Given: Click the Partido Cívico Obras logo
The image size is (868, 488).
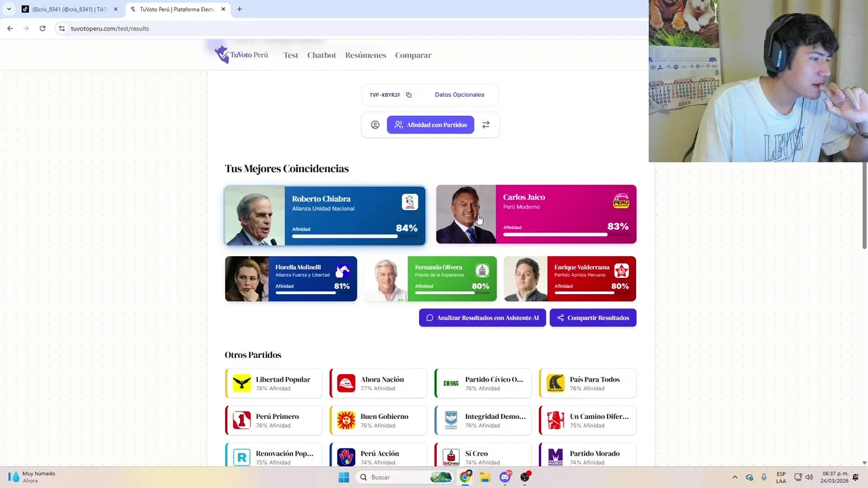Looking at the screenshot, I should click(451, 383).
